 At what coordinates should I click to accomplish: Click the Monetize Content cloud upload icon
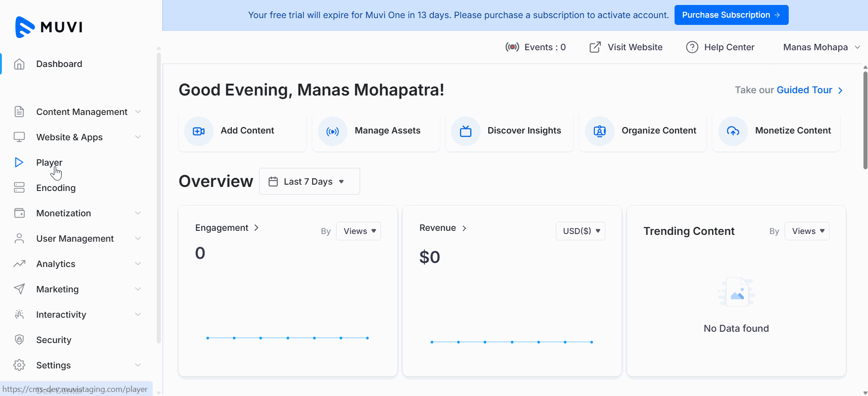pos(733,131)
